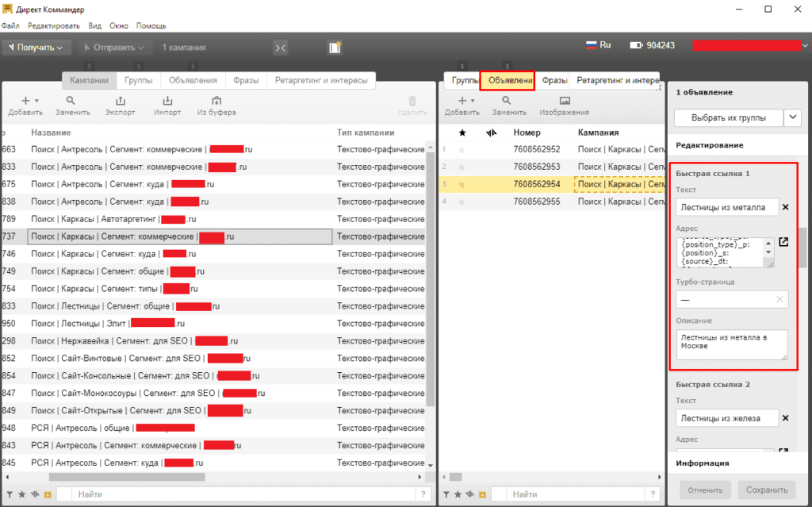812x507 pixels.
Task: Click the notes icon in top toolbar
Action: pos(335,47)
